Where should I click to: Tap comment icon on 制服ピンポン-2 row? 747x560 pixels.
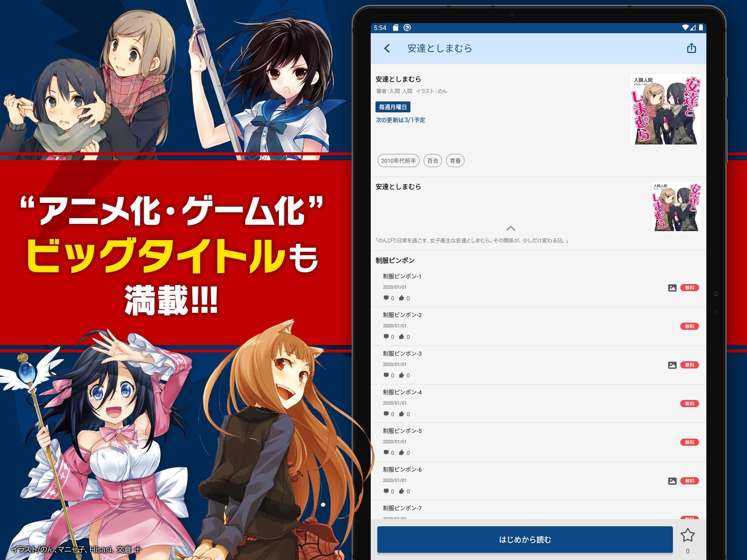pos(386,336)
